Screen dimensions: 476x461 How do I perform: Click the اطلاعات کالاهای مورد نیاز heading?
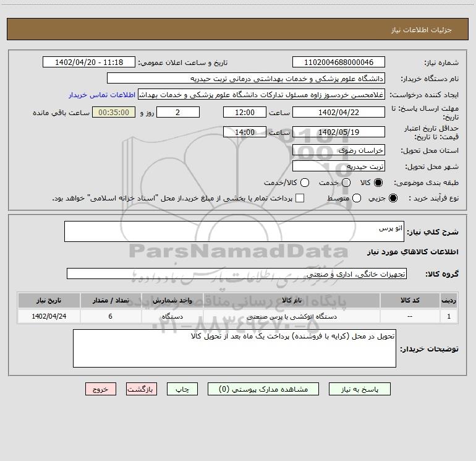pos(412,252)
